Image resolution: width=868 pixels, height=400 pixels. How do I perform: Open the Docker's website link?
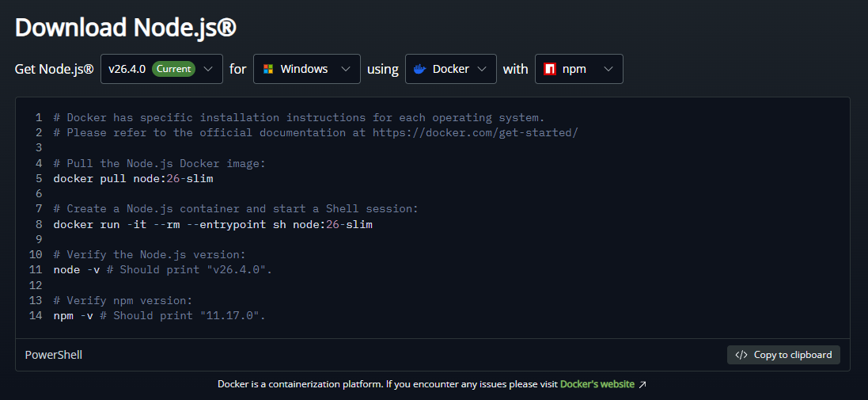click(x=597, y=384)
